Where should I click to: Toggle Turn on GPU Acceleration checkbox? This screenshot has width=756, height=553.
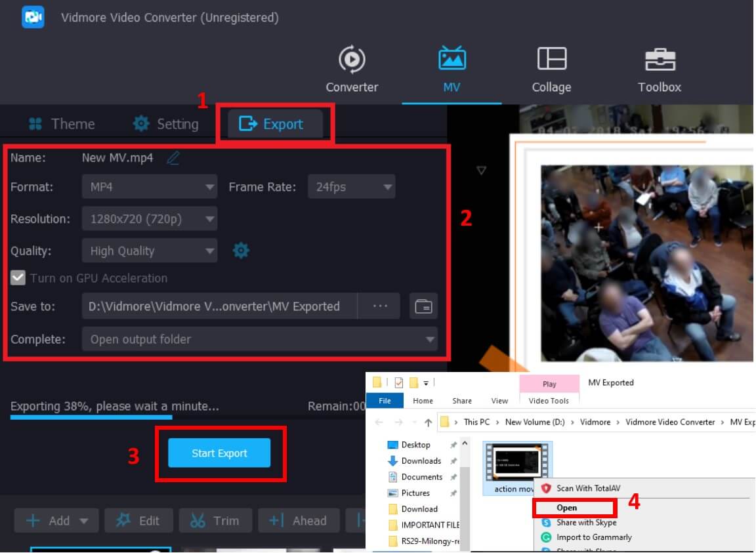click(x=18, y=278)
